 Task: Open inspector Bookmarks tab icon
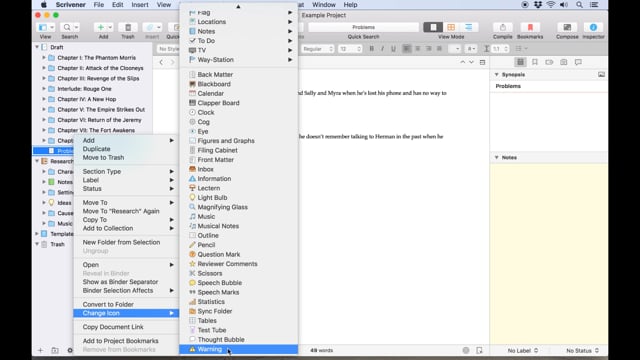[x=535, y=62]
